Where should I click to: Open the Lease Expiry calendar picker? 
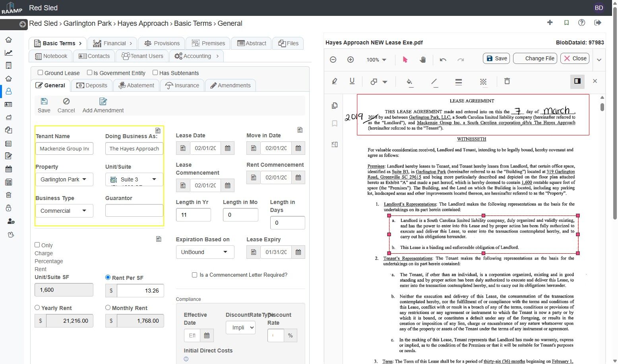point(298,252)
